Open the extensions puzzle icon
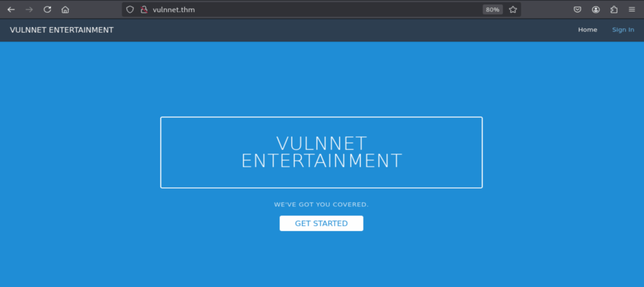This screenshot has height=287, width=644. tap(614, 9)
